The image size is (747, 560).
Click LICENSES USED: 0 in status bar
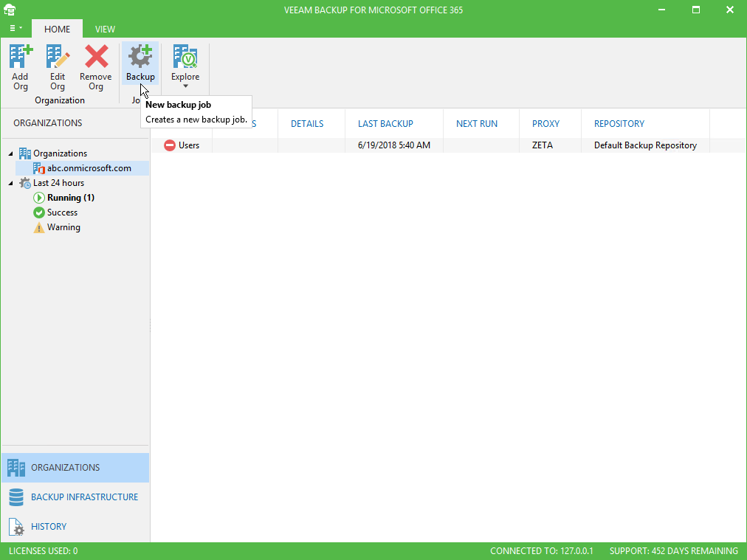[x=43, y=551]
